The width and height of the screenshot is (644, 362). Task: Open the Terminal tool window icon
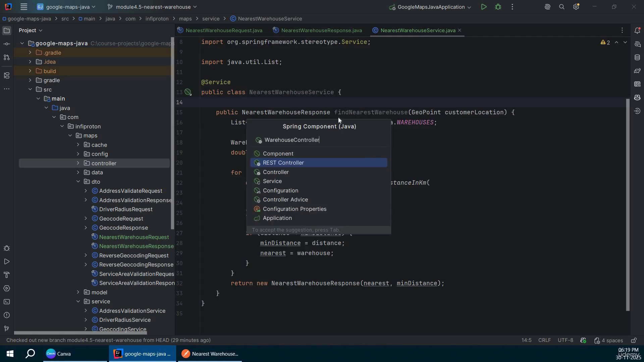tap(7, 302)
